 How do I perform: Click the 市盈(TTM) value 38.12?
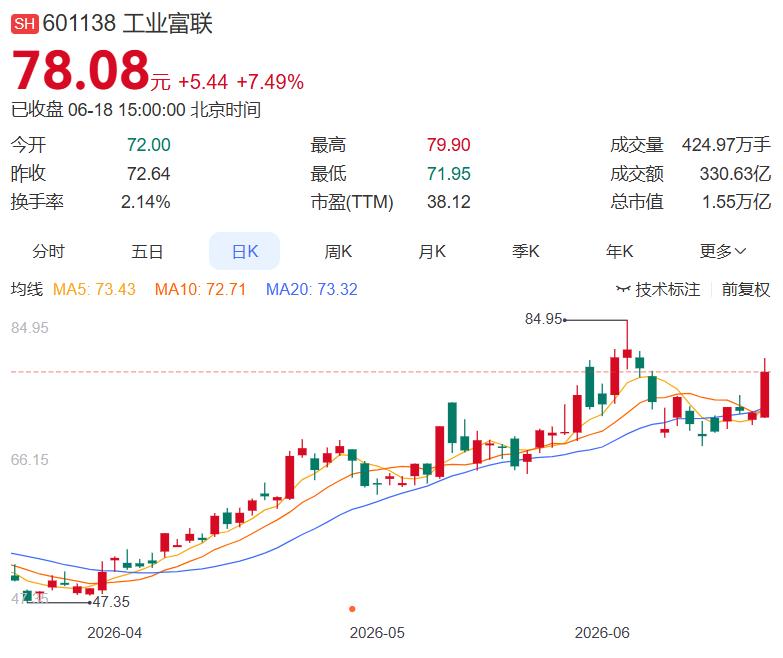(448, 202)
